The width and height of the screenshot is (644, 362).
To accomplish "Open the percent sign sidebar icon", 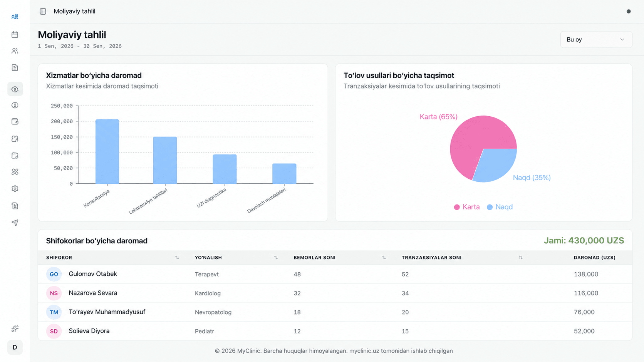I will tap(15, 172).
